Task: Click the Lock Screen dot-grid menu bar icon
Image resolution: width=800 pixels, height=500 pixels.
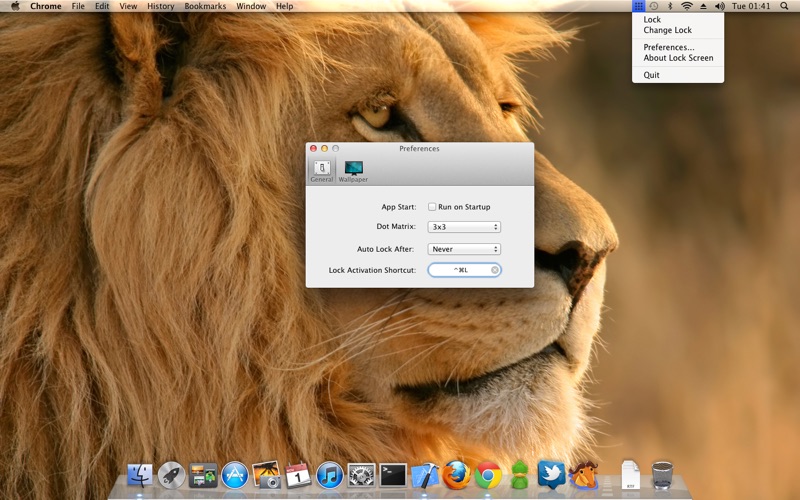Action: [x=638, y=6]
